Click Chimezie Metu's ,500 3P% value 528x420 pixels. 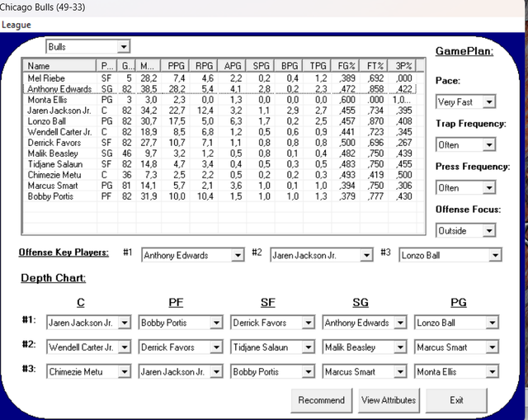[404, 175]
